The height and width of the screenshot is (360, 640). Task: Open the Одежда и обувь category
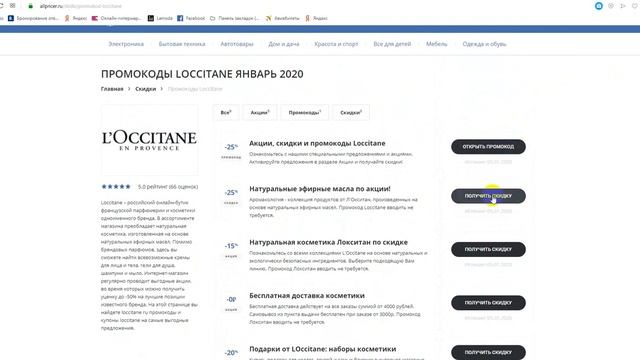coord(484,44)
